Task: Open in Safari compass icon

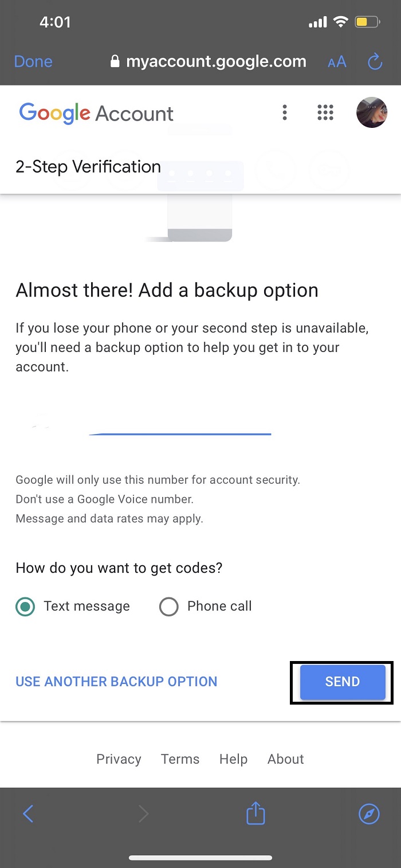Action: click(369, 814)
